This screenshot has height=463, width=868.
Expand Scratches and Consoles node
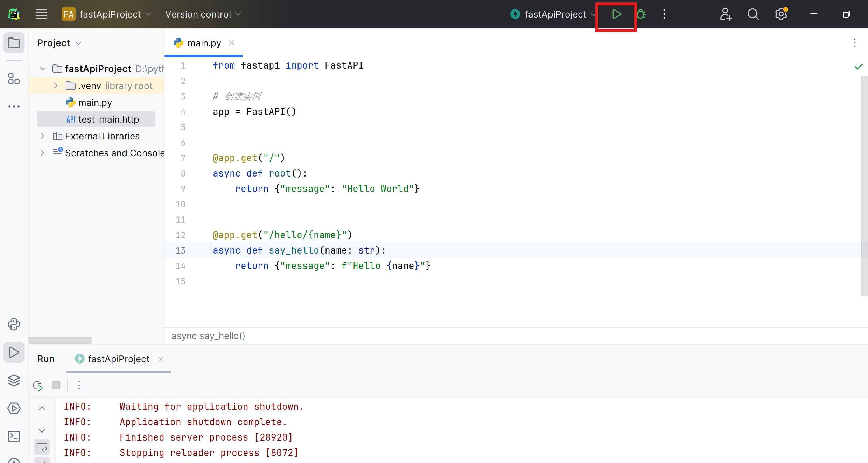coord(42,153)
